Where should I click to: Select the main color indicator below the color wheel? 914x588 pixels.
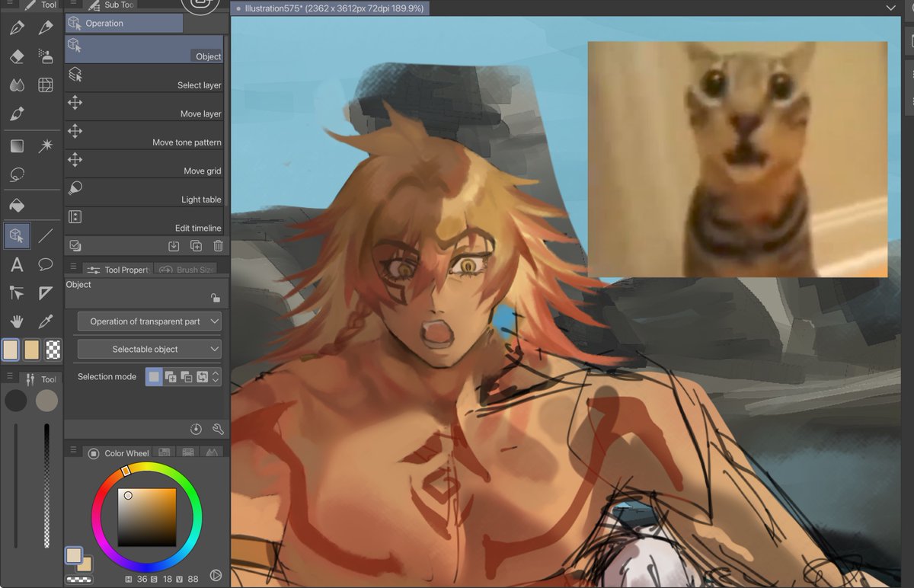pyautogui.click(x=73, y=555)
